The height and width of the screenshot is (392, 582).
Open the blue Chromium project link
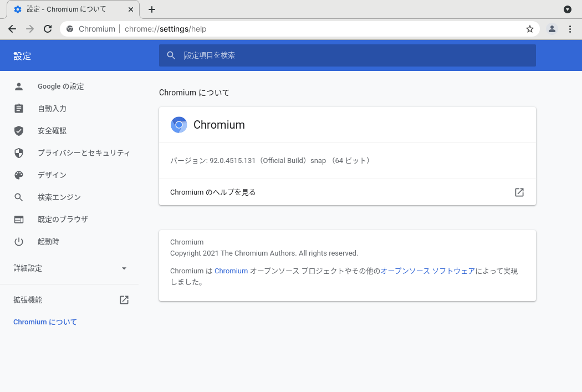[231, 271]
